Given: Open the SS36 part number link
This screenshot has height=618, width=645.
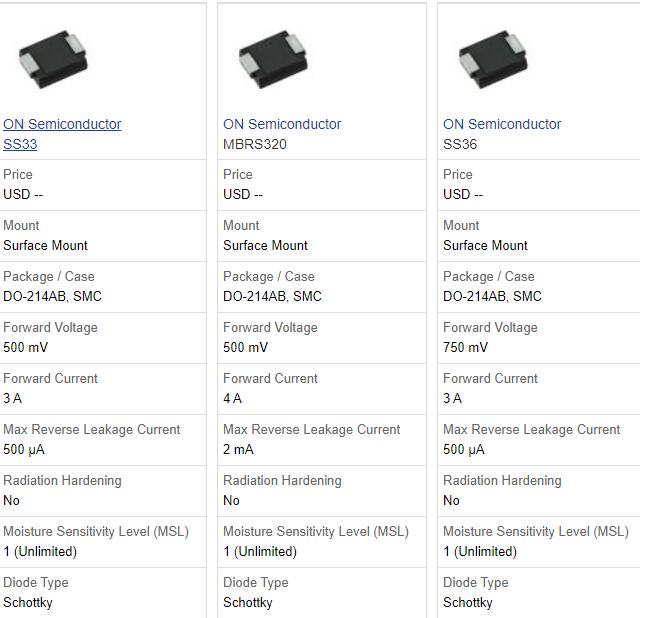Looking at the screenshot, I should tap(460, 144).
